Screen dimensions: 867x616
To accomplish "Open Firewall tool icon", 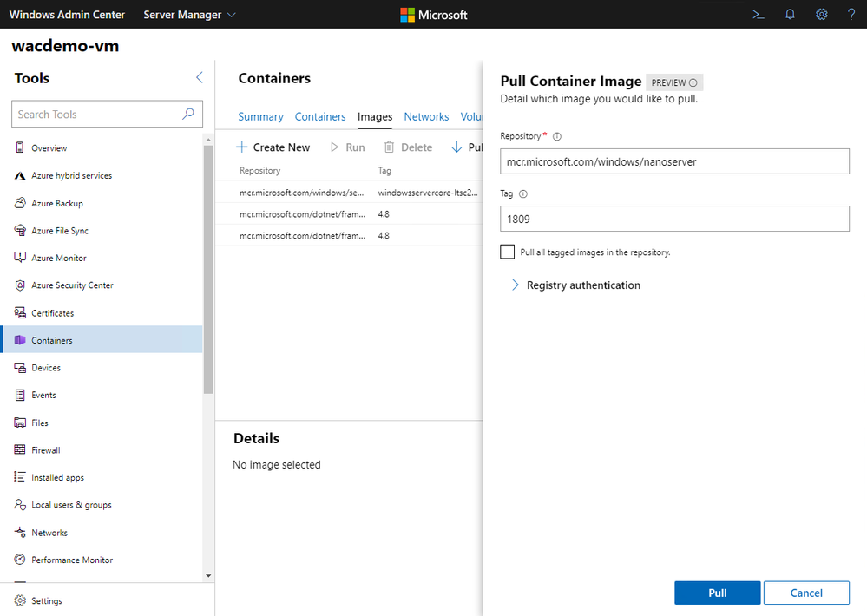I will (20, 449).
